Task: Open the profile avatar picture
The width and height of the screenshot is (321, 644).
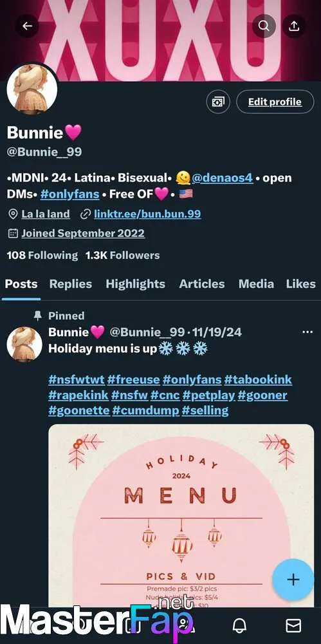Action: pos(32,89)
